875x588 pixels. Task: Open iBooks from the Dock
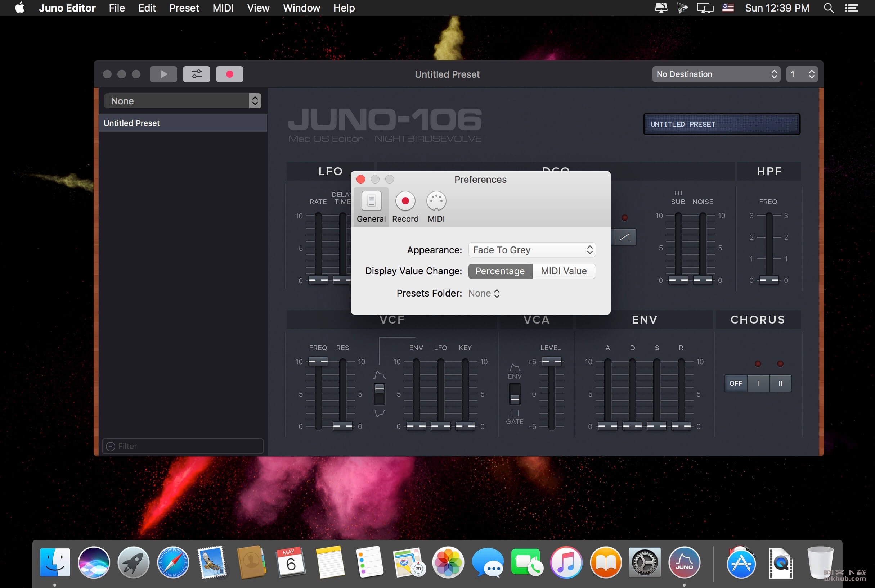click(606, 562)
